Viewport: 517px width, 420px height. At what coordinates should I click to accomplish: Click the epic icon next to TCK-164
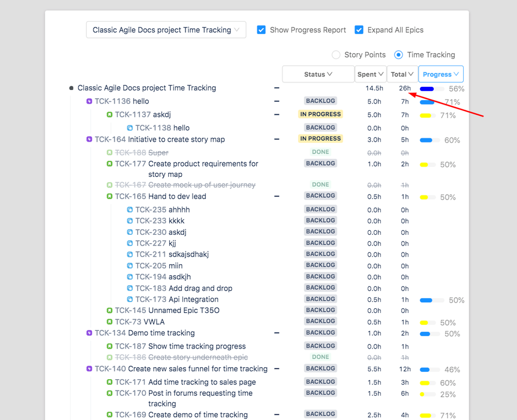point(89,140)
